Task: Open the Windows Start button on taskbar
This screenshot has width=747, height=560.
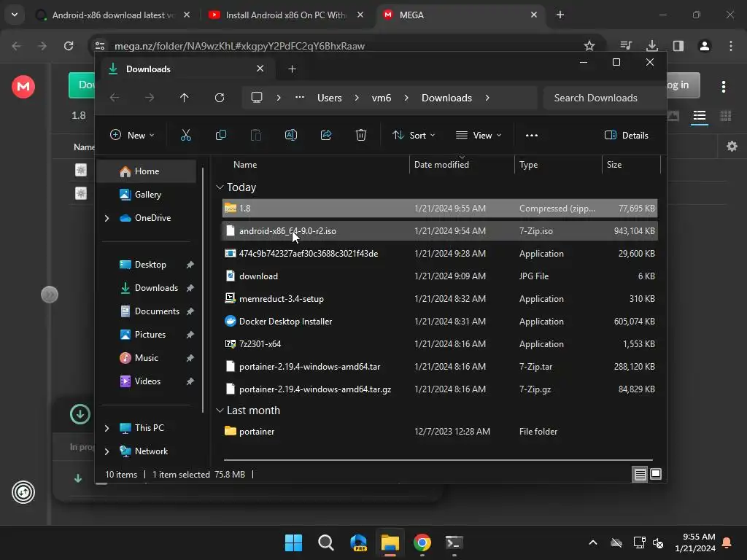Action: pyautogui.click(x=293, y=542)
